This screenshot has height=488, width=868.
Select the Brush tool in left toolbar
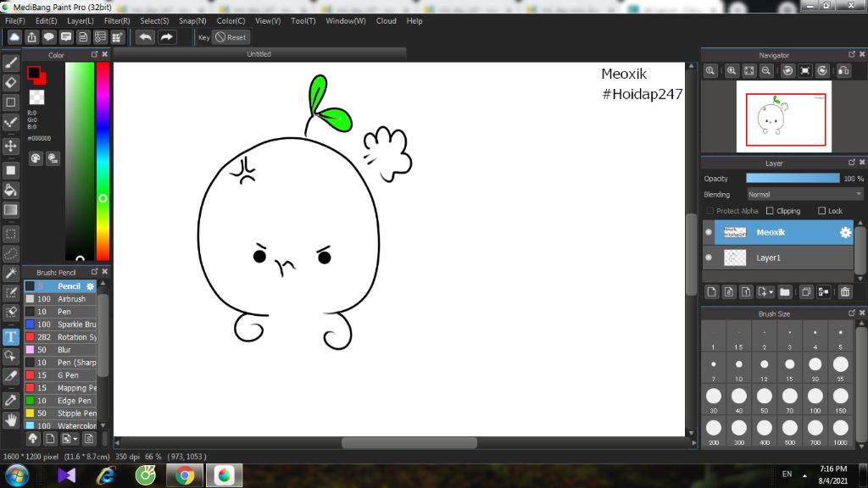10,63
